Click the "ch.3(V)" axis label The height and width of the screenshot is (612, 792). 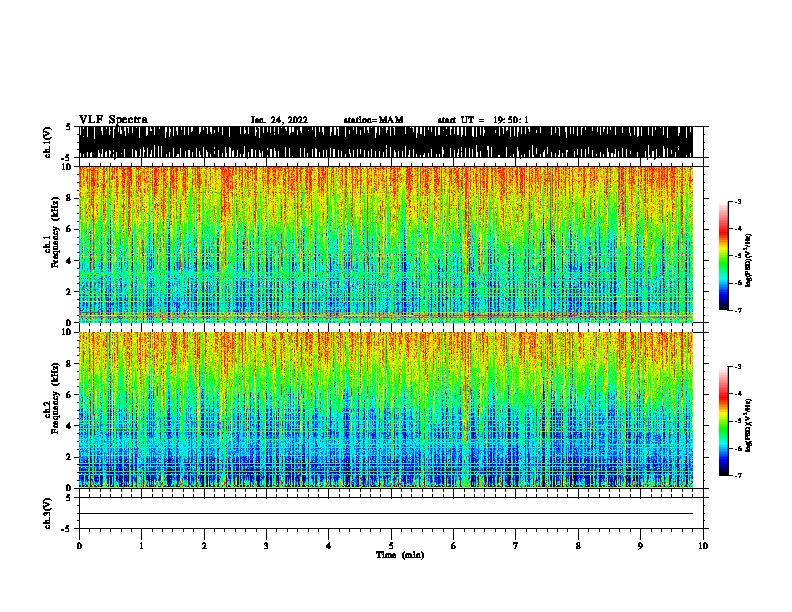pyautogui.click(x=48, y=513)
